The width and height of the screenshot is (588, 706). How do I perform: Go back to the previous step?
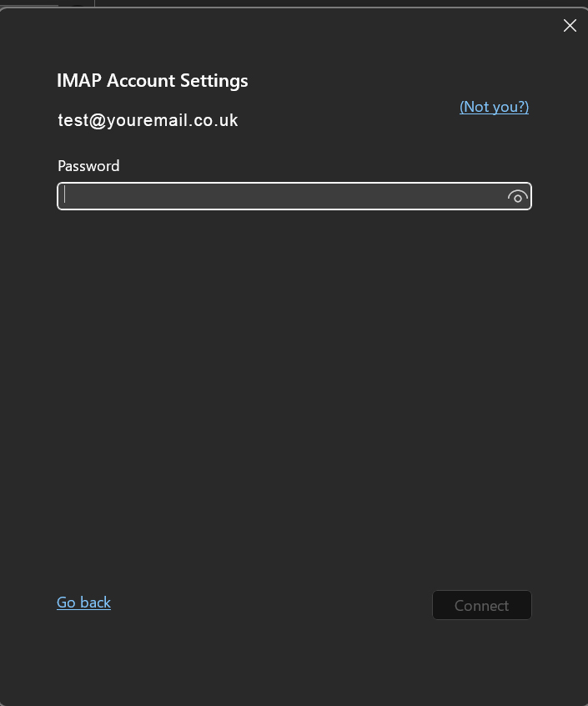(x=83, y=603)
